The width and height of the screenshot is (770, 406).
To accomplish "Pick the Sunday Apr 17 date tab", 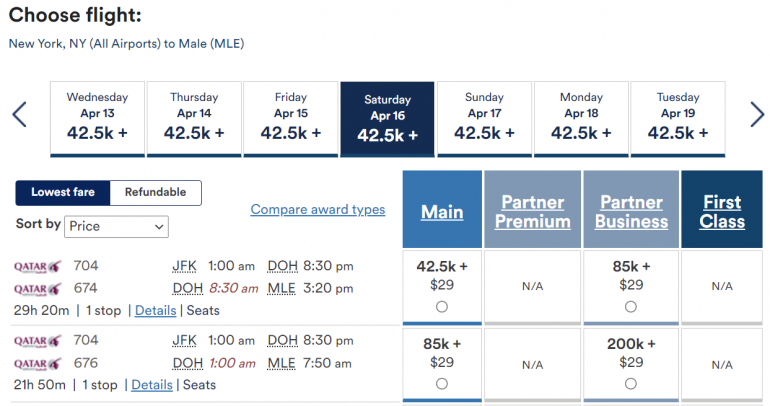I will tap(484, 119).
